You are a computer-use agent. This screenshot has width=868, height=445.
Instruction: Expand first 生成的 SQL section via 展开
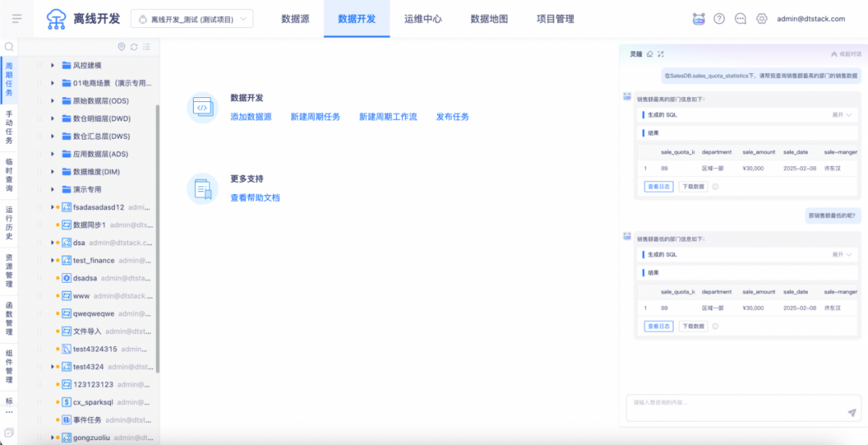pyautogui.click(x=841, y=115)
